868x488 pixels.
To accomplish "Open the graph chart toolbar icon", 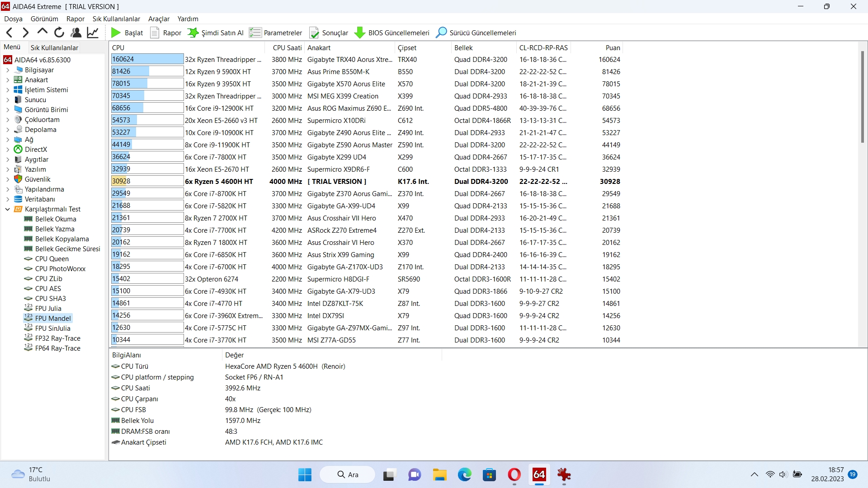I will tap(93, 33).
